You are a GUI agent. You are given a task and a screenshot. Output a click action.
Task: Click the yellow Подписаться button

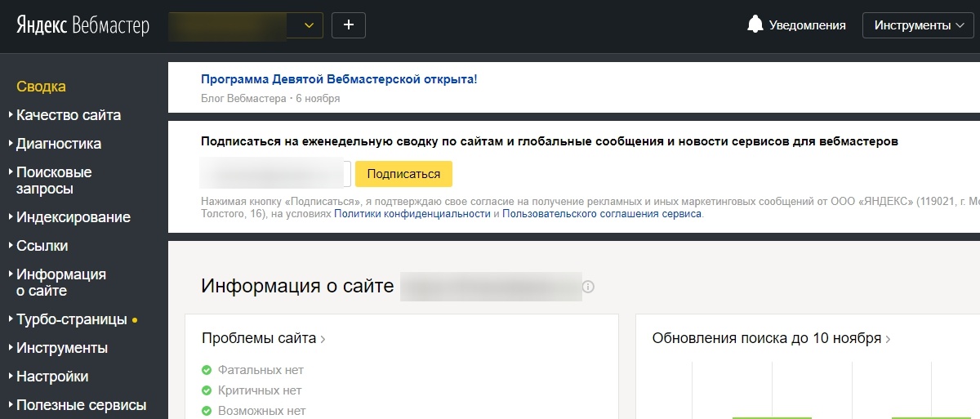pos(403,174)
